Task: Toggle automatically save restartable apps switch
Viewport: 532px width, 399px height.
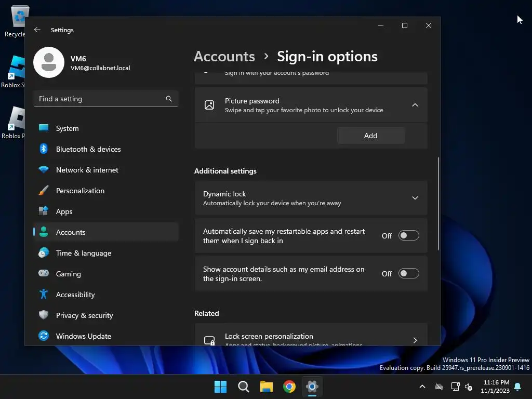Action: click(x=408, y=235)
